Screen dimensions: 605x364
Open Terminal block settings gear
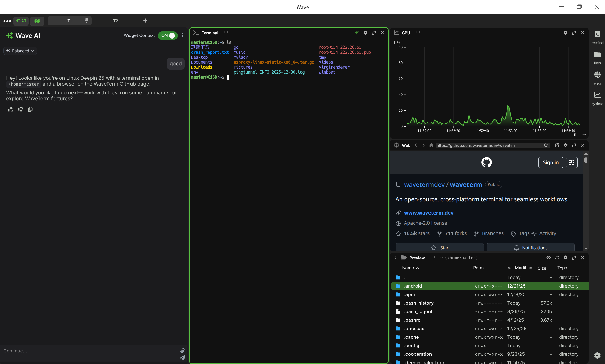(x=365, y=33)
